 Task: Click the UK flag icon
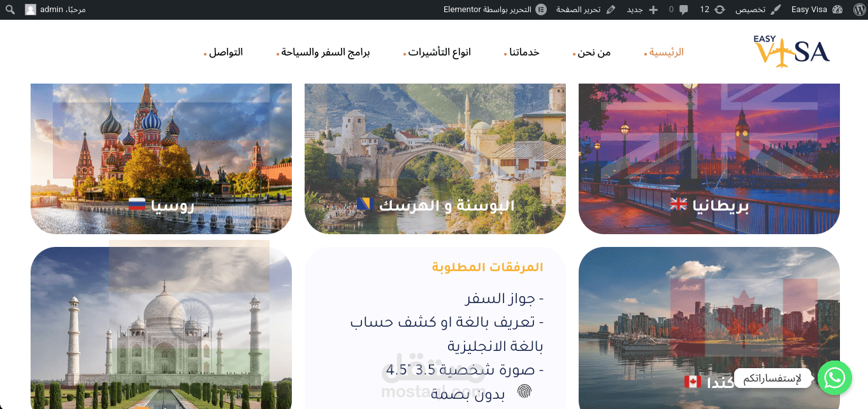[679, 204]
